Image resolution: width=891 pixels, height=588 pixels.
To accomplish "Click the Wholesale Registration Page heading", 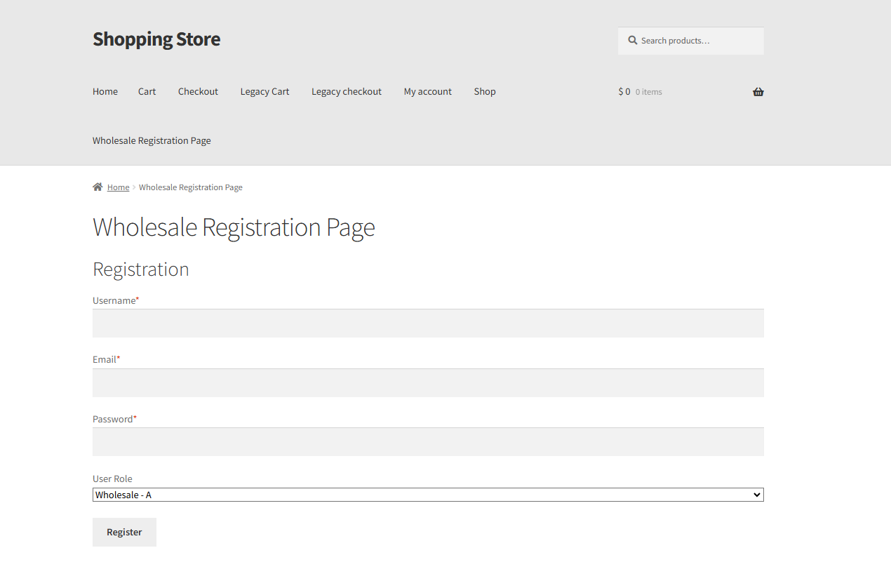I will coord(234,227).
